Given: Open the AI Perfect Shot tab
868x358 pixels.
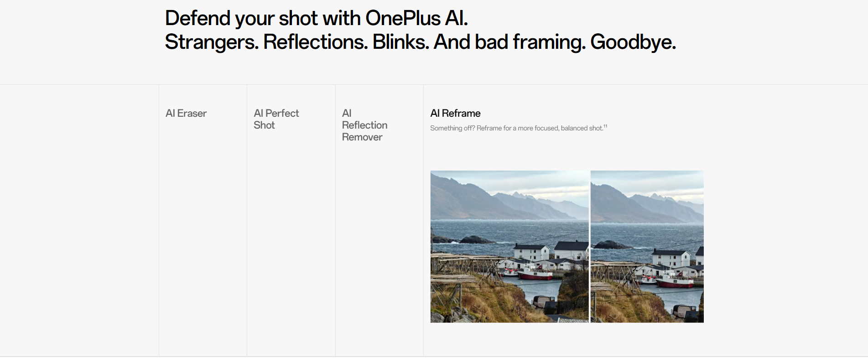Looking at the screenshot, I should 276,119.
